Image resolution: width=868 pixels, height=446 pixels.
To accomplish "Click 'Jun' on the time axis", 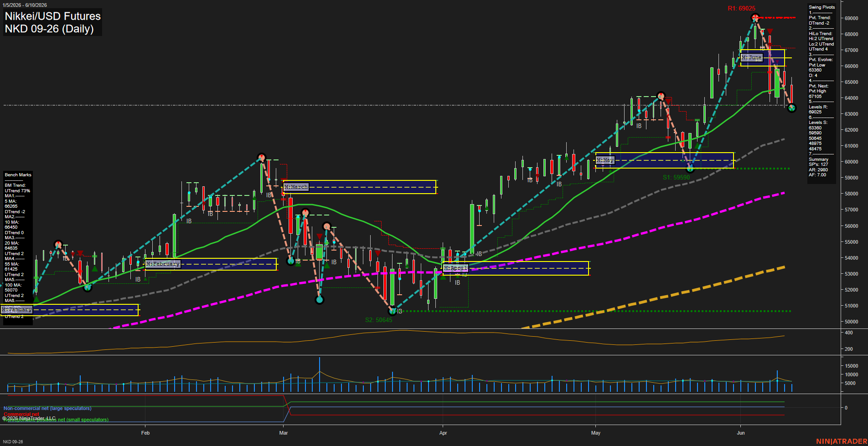I will click(741, 433).
